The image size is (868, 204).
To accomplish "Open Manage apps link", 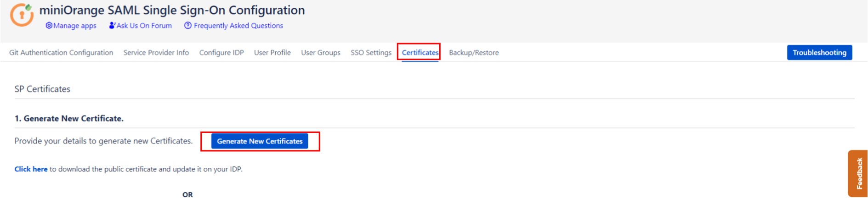I will click(75, 26).
